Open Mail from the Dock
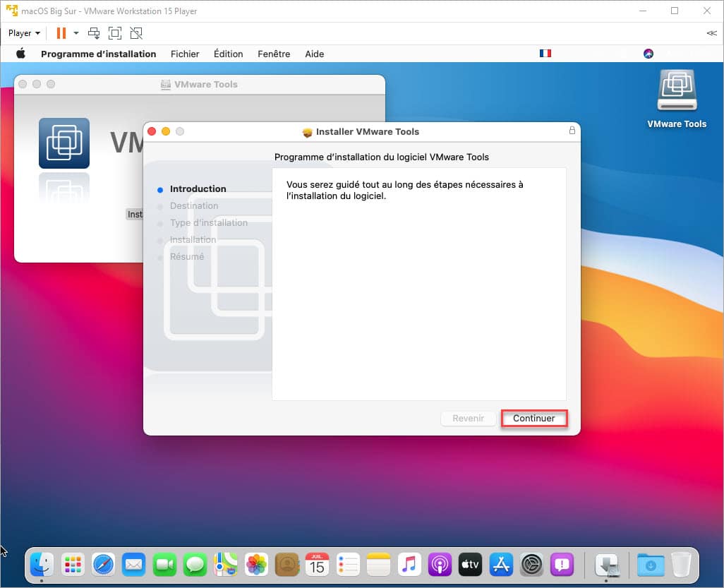Screen dimensions: 724x588 134,565
